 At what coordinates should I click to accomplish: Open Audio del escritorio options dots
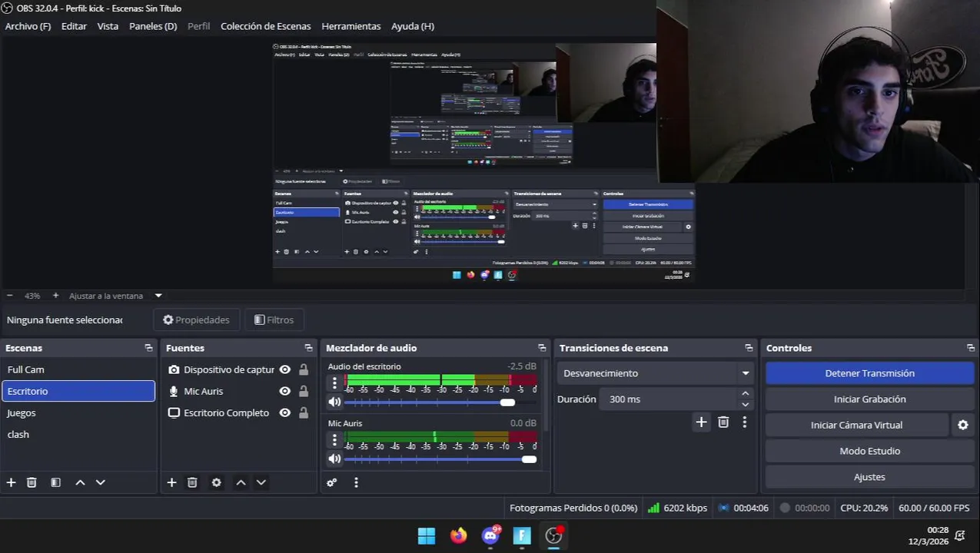point(334,382)
